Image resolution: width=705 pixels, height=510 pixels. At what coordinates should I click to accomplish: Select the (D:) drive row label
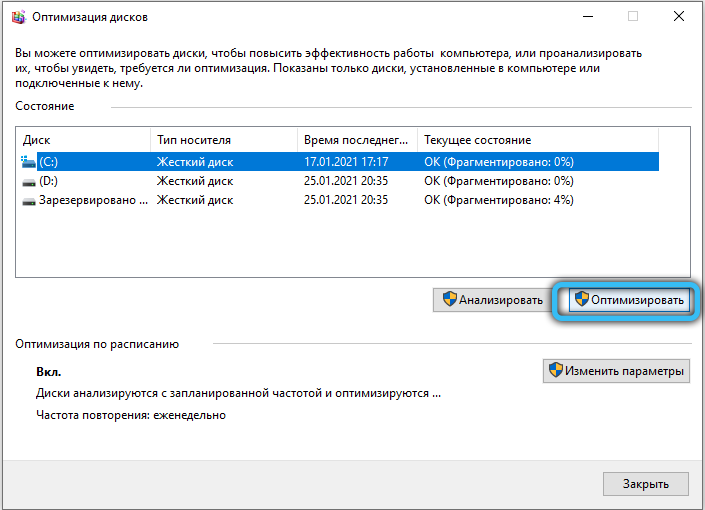coord(49,181)
